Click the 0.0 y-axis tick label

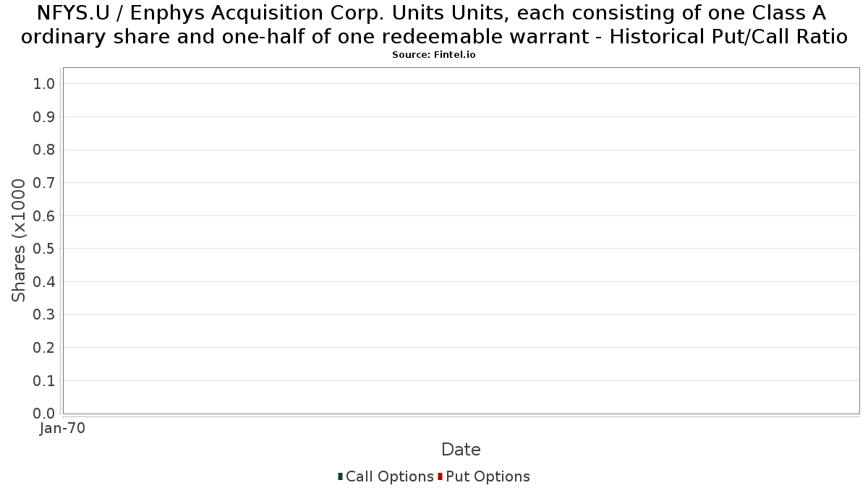tap(44, 414)
